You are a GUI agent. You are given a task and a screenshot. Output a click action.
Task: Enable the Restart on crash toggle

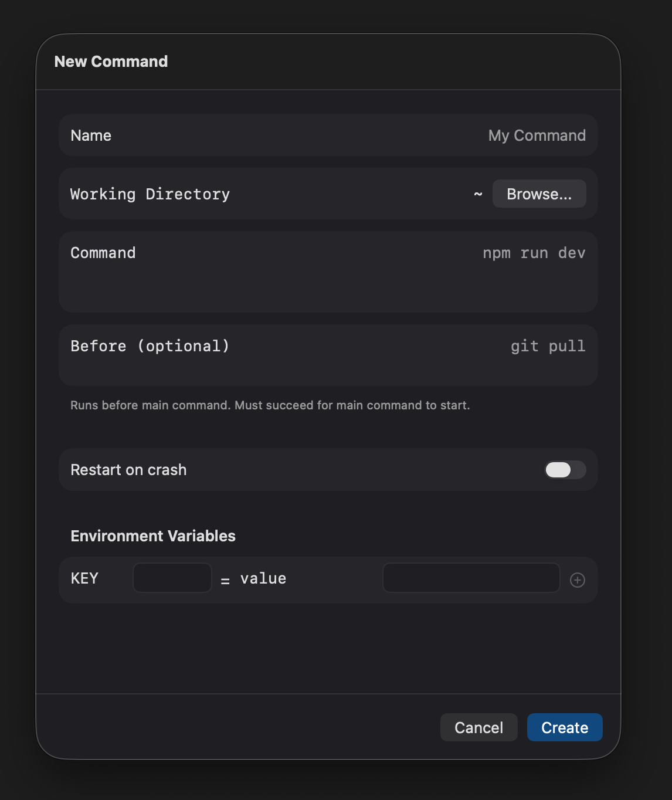point(565,469)
